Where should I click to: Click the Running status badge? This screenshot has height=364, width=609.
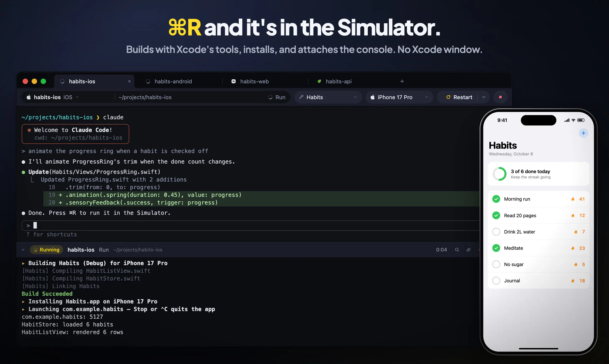47,250
